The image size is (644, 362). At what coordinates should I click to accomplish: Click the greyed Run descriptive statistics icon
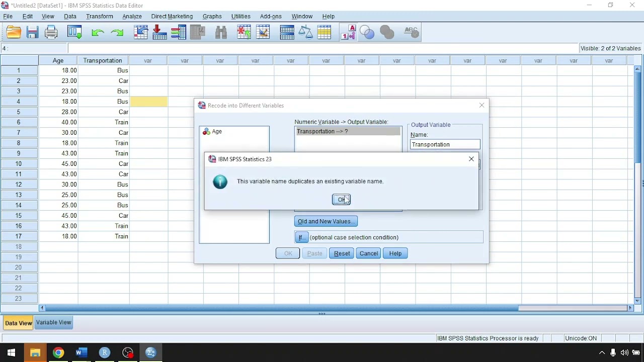coord(198,33)
